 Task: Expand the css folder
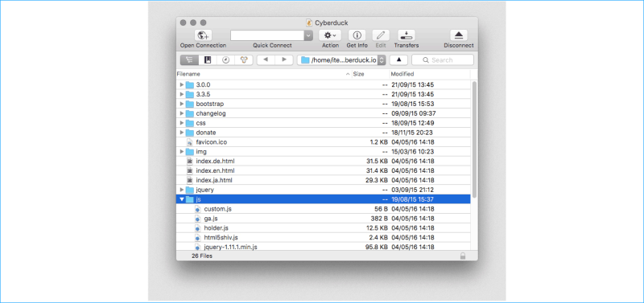point(182,123)
